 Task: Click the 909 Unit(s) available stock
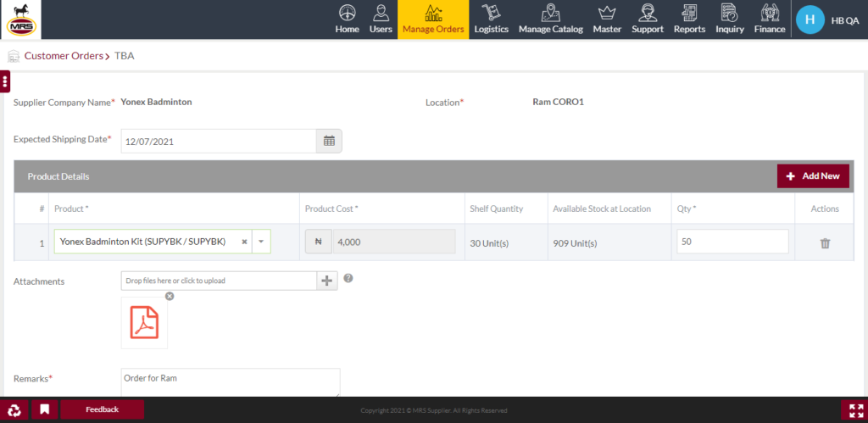[x=575, y=243]
